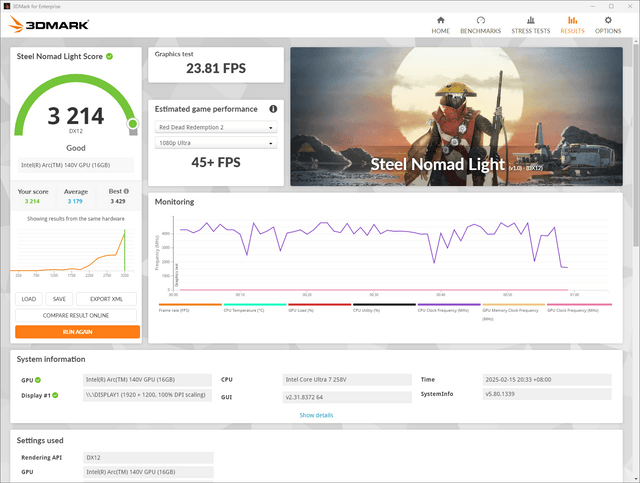Click the Showing results from the same hardware text
This screenshot has height=483, width=640.
[x=76, y=219]
